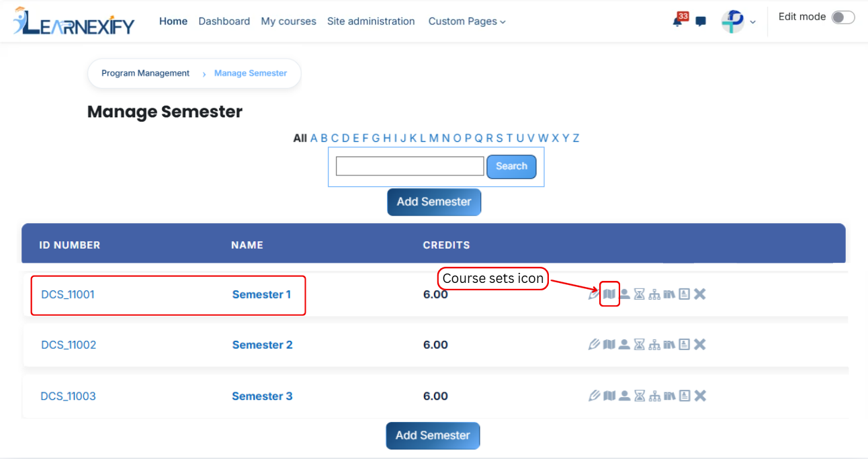Image resolution: width=868 pixels, height=459 pixels.
Task: Click the books icon for Semester 3
Action: (669, 396)
